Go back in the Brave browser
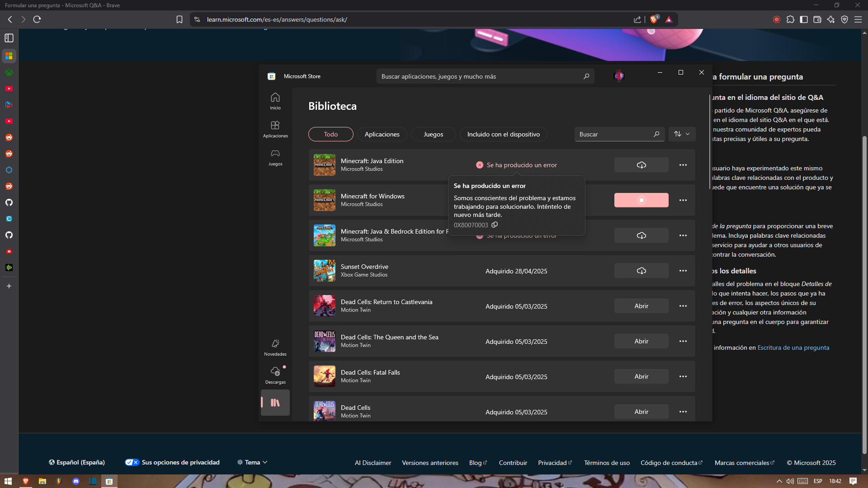The width and height of the screenshot is (868, 488). [10, 19]
